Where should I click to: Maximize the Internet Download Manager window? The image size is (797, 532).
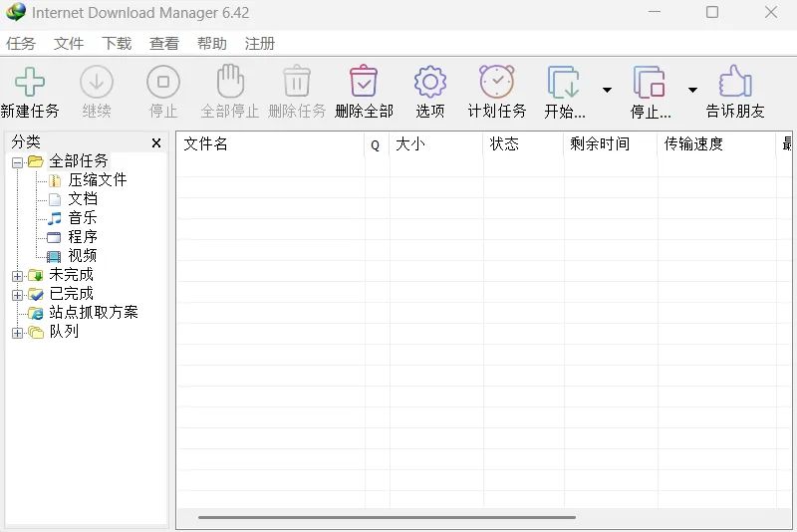point(712,12)
